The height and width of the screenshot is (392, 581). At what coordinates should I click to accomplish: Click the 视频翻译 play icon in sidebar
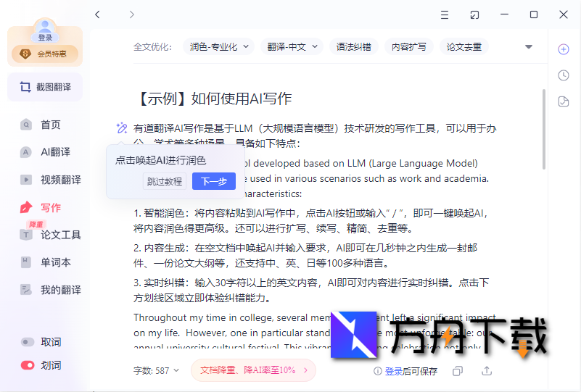[x=26, y=180]
